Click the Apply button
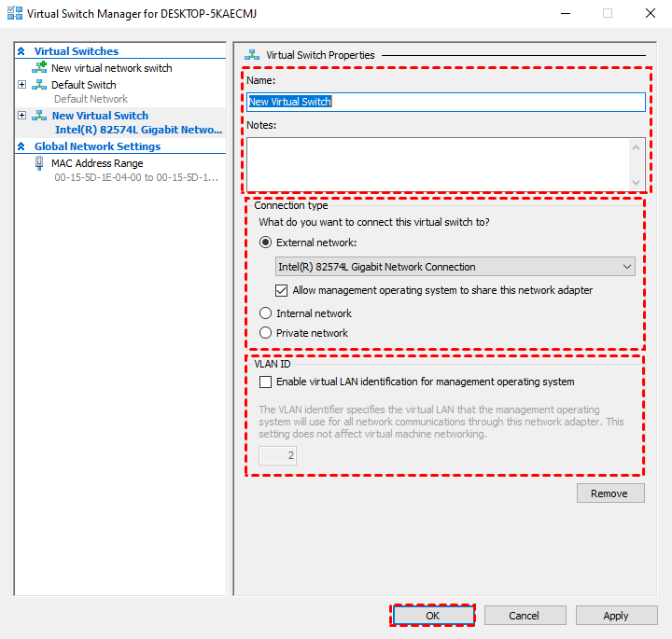 pyautogui.click(x=616, y=616)
